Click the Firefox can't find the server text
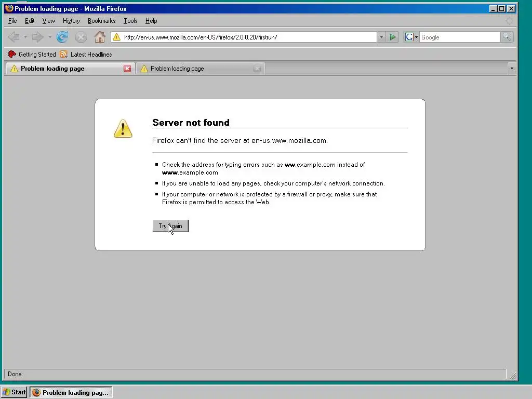 coord(240,140)
